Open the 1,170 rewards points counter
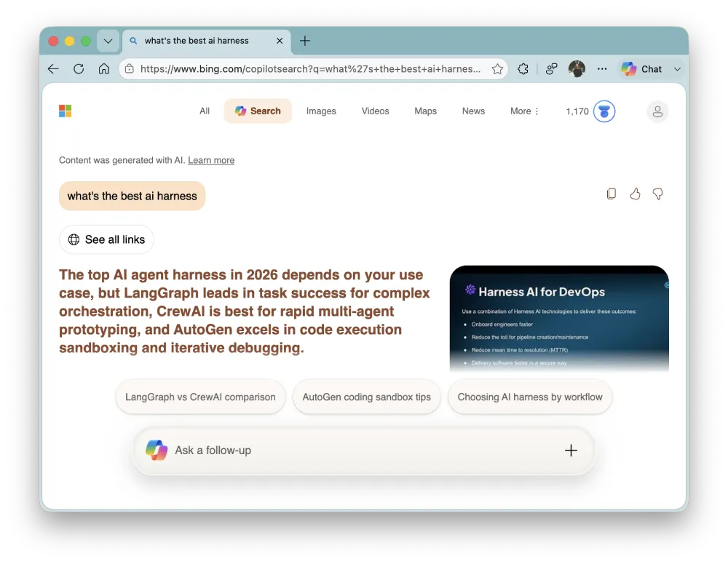Viewport: 728px width, 564px height. [x=577, y=111]
